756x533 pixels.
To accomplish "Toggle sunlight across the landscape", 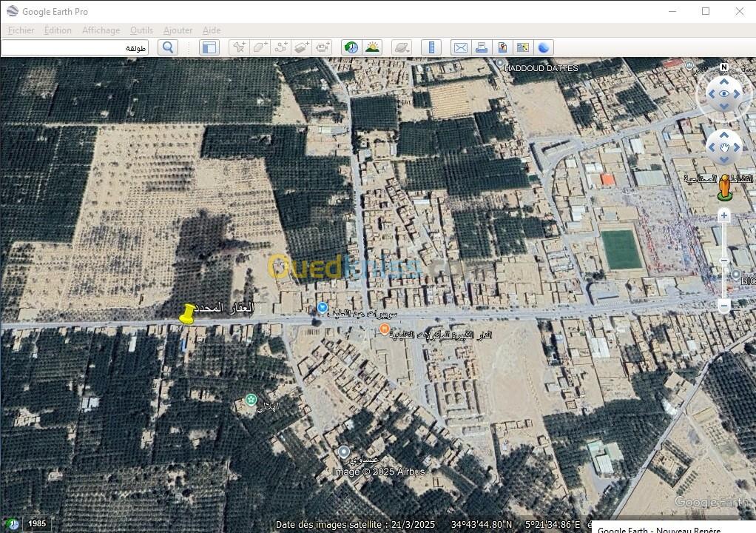I will pyautogui.click(x=372, y=47).
